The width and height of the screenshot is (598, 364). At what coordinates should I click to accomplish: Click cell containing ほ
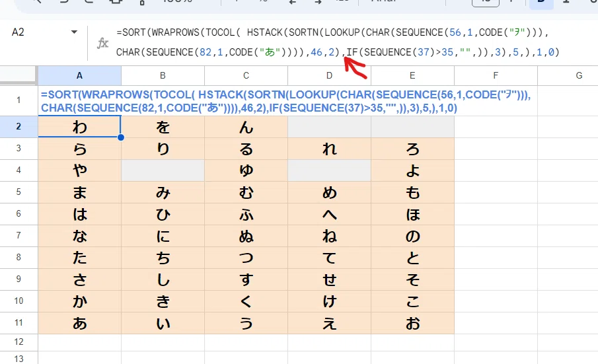pos(412,213)
